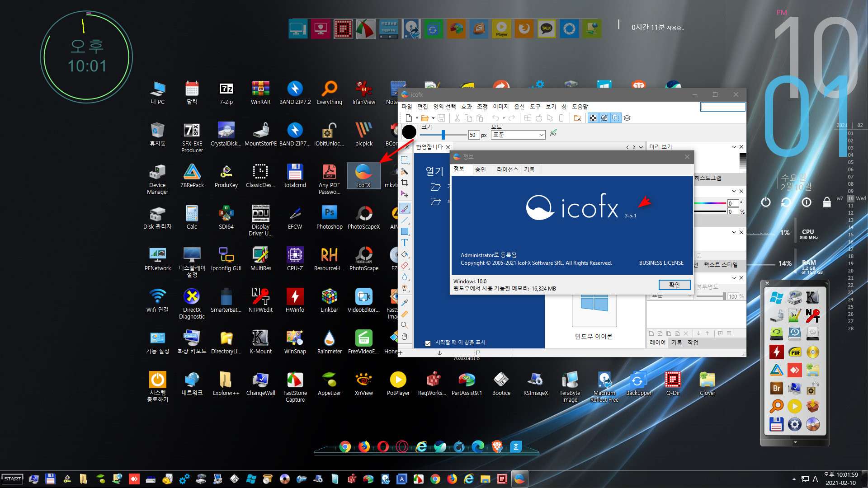The width and height of the screenshot is (868, 488).
Task: Expand the Undo history dropdown arrow
Action: (504, 118)
